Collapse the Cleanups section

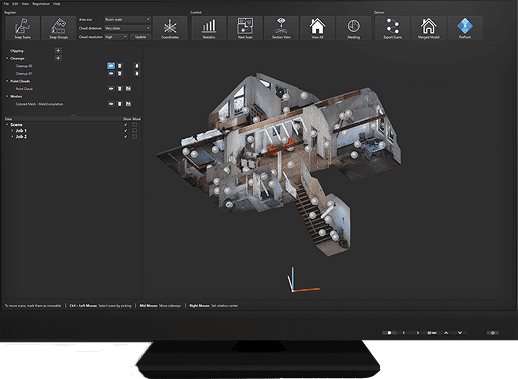(x=7, y=58)
